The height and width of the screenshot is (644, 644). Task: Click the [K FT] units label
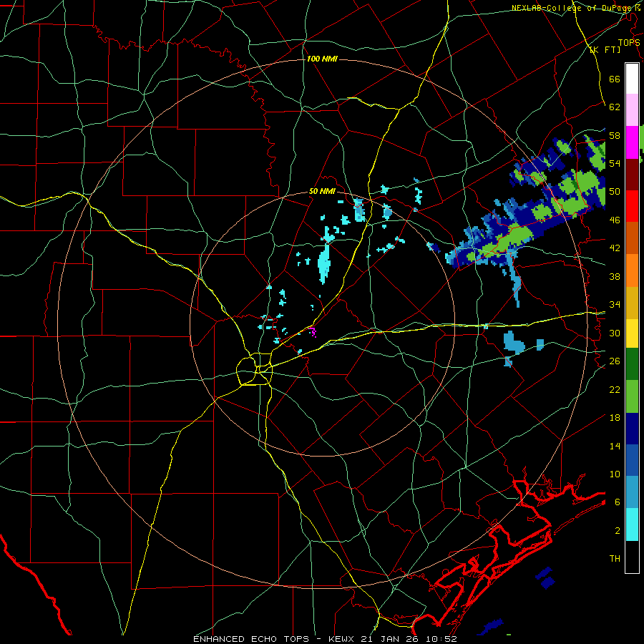coord(605,50)
